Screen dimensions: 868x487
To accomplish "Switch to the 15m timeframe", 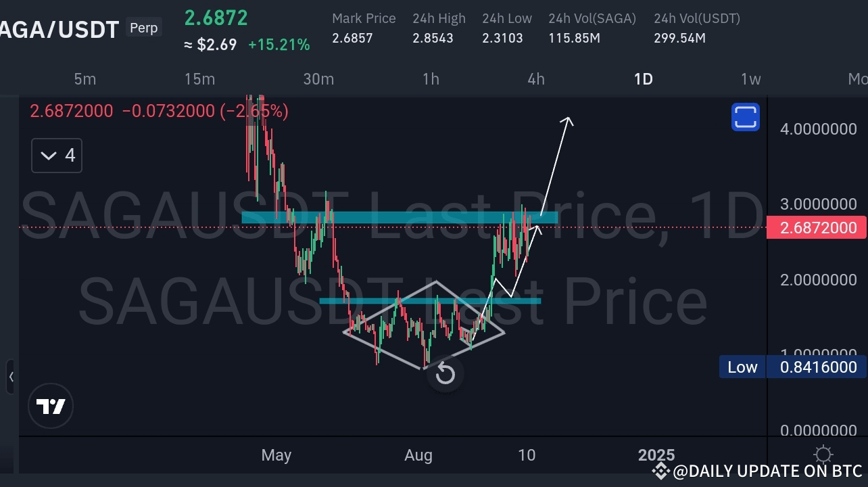I will 199,79.
